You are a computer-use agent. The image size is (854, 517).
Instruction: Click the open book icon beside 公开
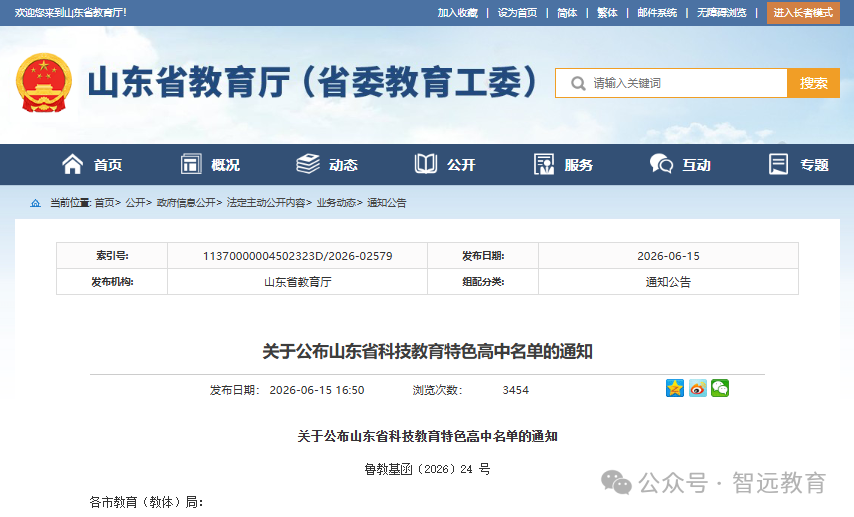(x=425, y=164)
